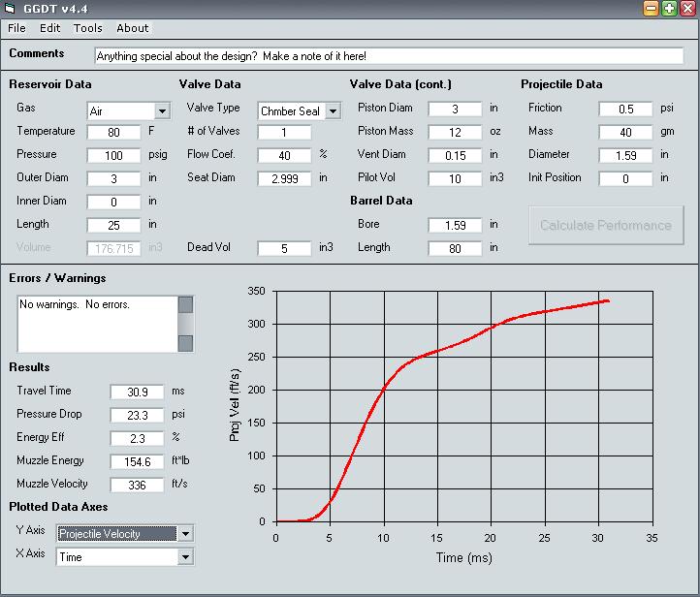Screen dimensions: 700x597
Task: Expand the Gas type dropdown
Action: pos(161,111)
